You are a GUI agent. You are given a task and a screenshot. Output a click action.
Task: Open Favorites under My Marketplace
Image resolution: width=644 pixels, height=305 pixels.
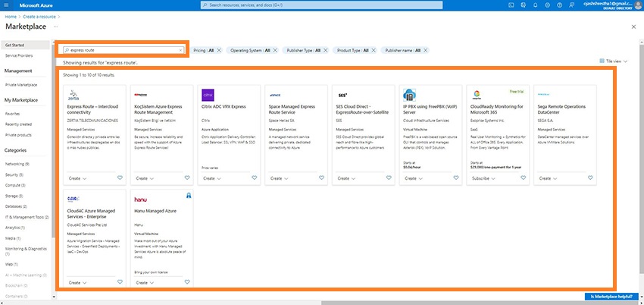[x=12, y=114]
